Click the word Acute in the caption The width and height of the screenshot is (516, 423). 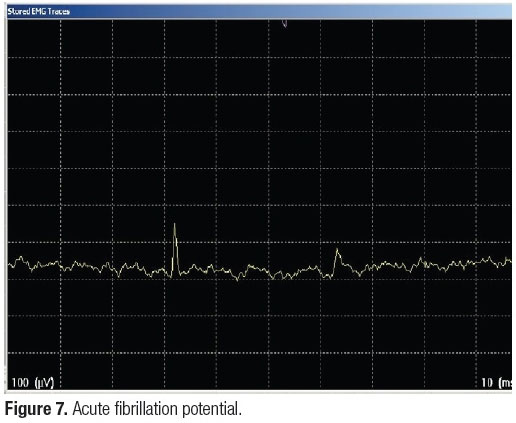point(91,409)
